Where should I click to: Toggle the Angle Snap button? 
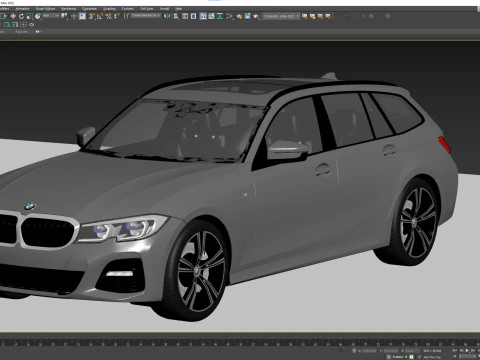pyautogui.click(x=100, y=16)
